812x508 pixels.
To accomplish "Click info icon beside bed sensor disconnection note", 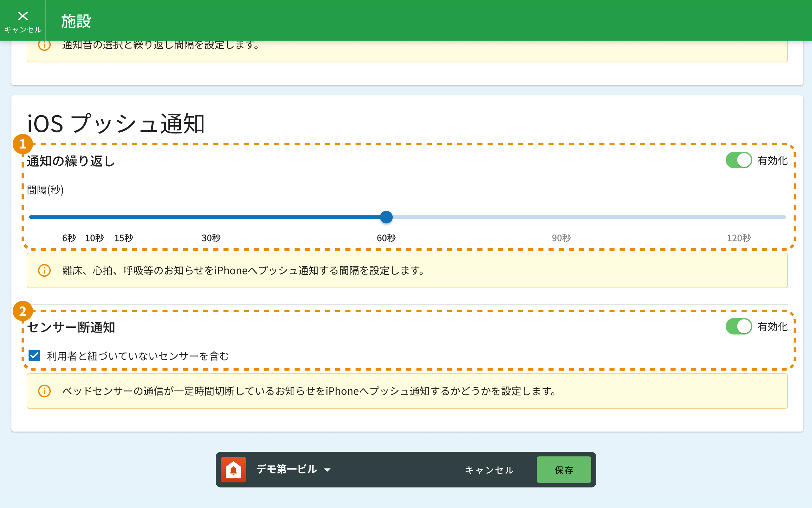I will click(x=44, y=391).
